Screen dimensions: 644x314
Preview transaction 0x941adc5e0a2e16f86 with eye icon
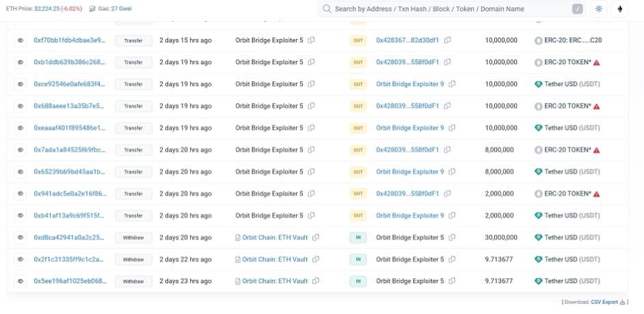21,193
